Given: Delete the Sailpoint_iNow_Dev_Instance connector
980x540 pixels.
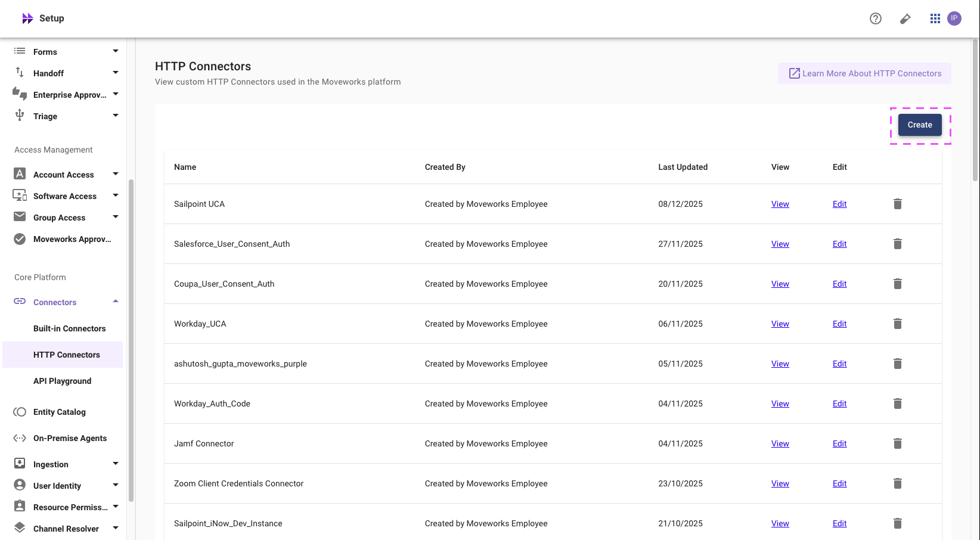Looking at the screenshot, I should [x=898, y=523].
